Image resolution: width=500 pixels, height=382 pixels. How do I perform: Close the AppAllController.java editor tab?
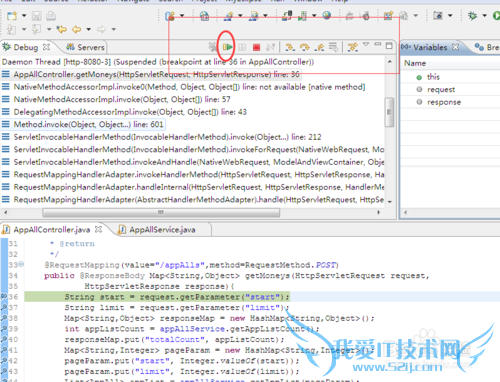(98, 229)
